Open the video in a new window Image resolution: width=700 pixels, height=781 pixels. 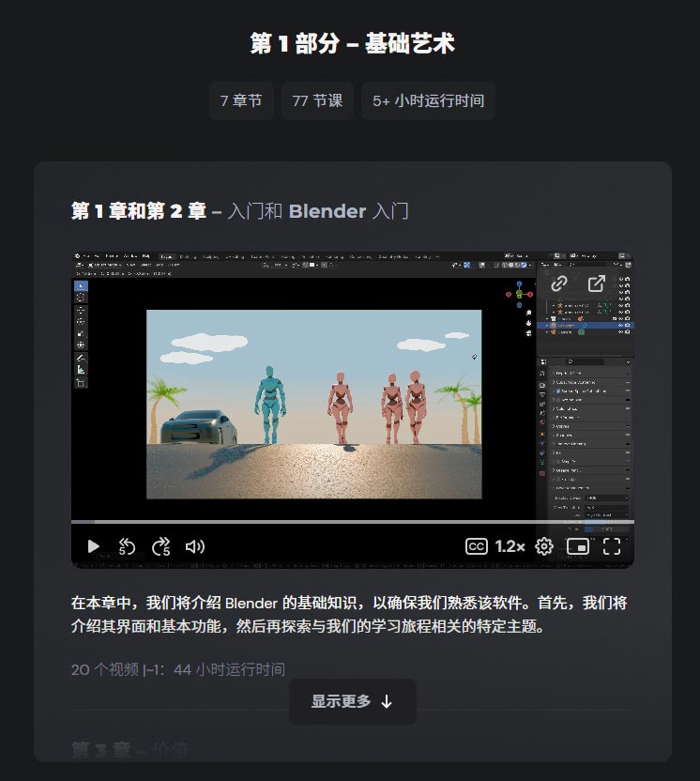coord(597,283)
